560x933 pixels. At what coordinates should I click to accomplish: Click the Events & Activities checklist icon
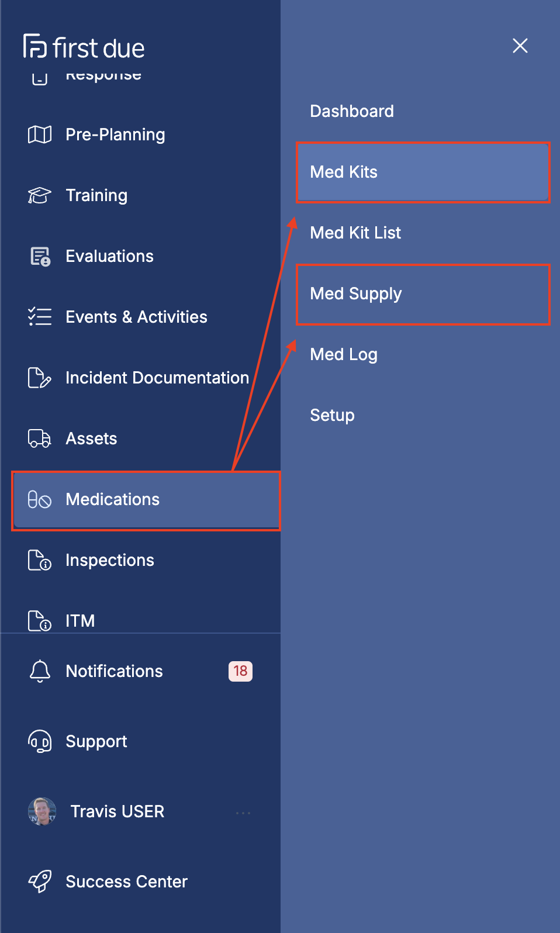coord(40,317)
